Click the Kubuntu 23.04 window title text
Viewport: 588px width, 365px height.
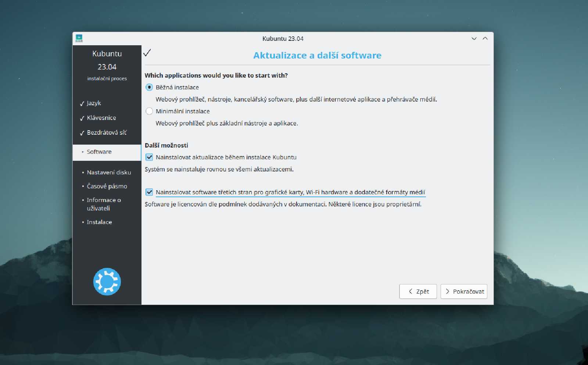coord(283,39)
